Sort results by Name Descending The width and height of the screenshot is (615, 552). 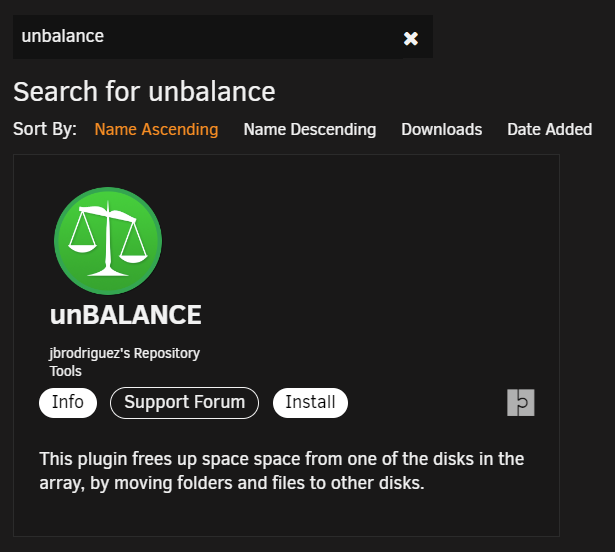(x=310, y=129)
